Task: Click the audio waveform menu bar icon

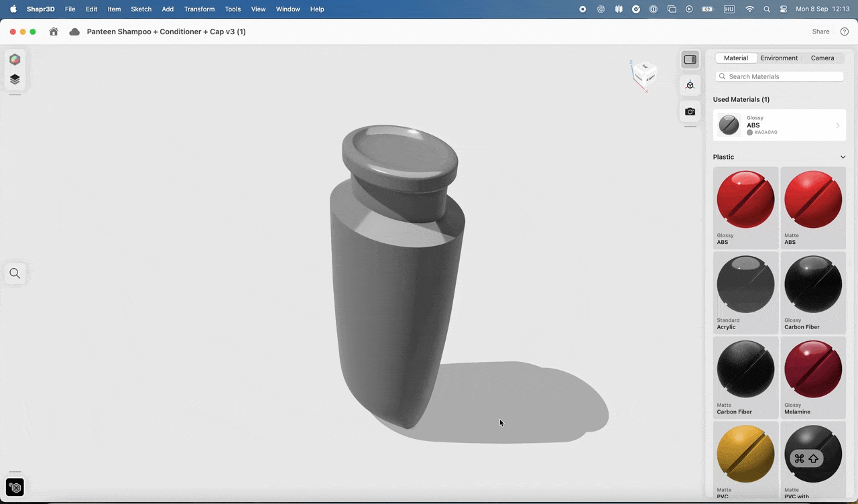Action: 619,9
